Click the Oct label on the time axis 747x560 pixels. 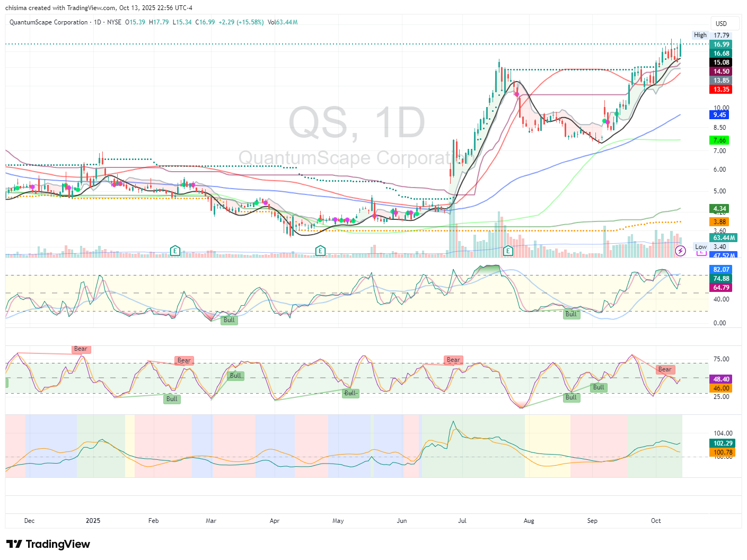pos(656,521)
